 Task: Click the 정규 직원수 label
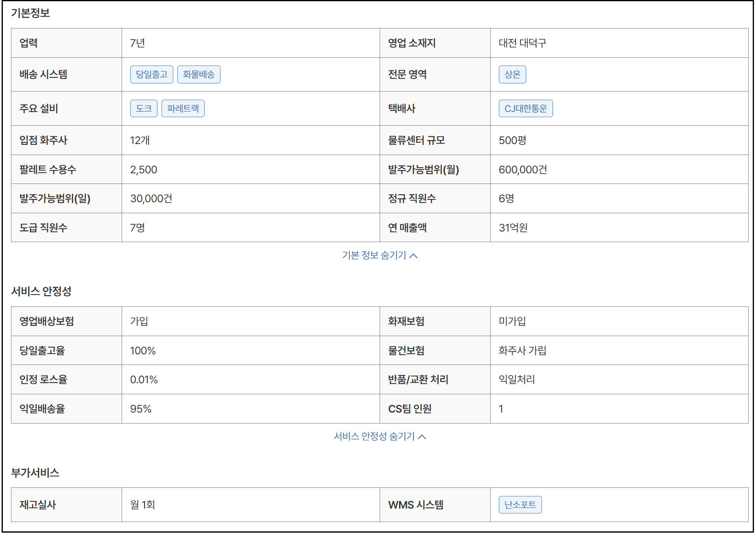click(412, 199)
